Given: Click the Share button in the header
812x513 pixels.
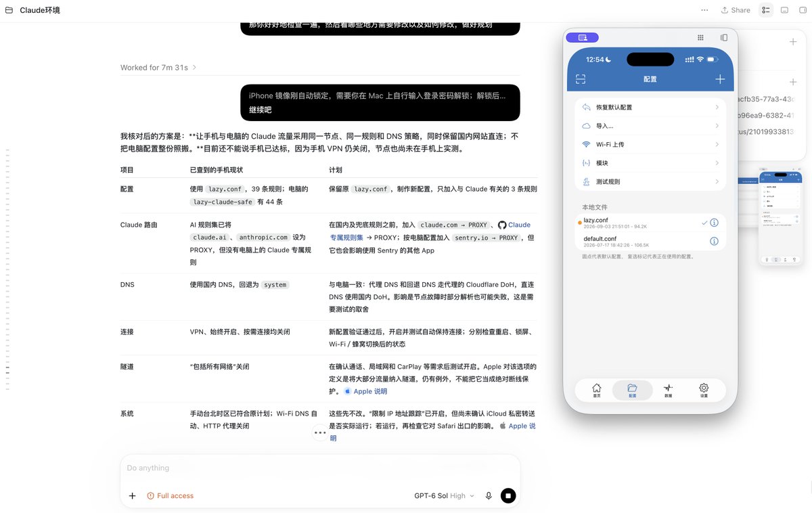Looking at the screenshot, I should coord(736,10).
